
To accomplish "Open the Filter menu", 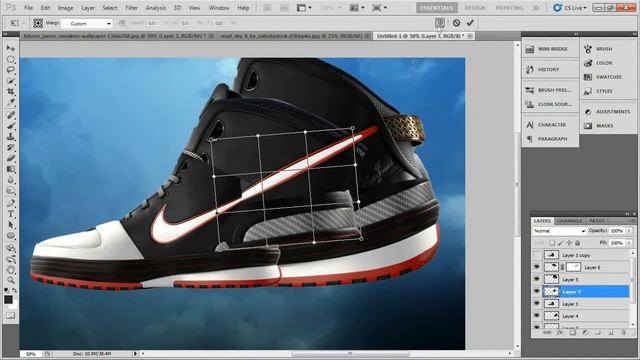I will coord(131,8).
